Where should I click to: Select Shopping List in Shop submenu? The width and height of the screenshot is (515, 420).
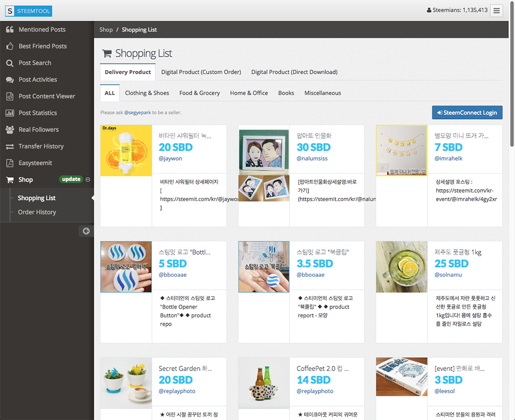click(37, 198)
